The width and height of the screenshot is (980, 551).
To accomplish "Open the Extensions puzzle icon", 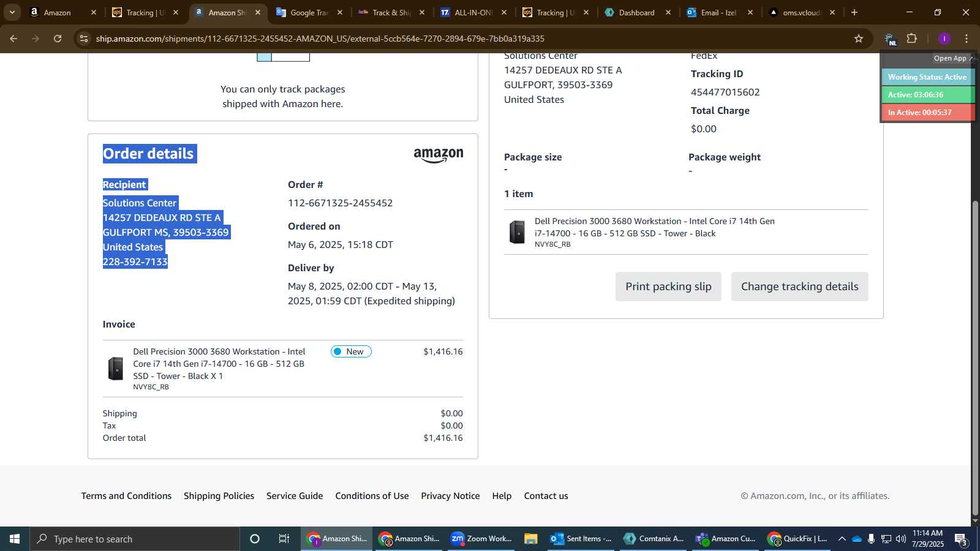I will [x=912, y=39].
